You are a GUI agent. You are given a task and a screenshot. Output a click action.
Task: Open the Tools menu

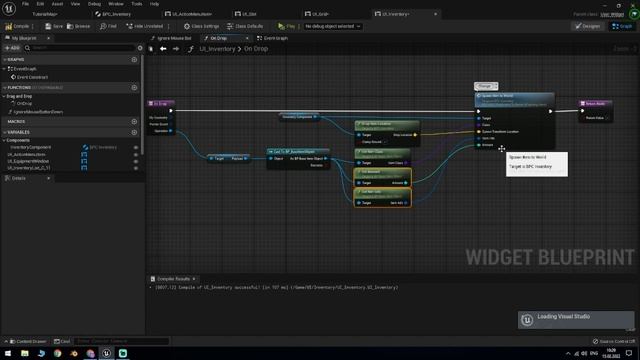click(137, 4)
